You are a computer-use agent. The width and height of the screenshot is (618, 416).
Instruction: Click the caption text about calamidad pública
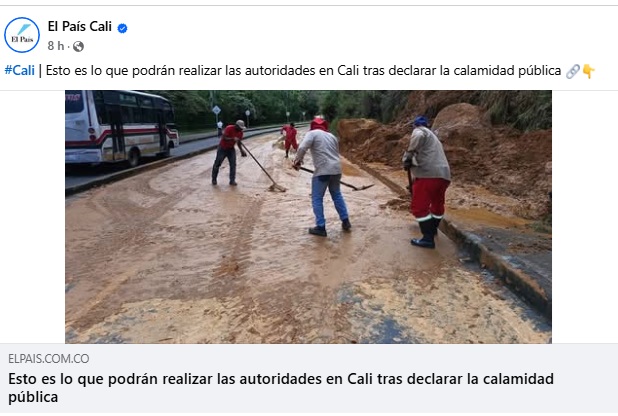[303, 71]
